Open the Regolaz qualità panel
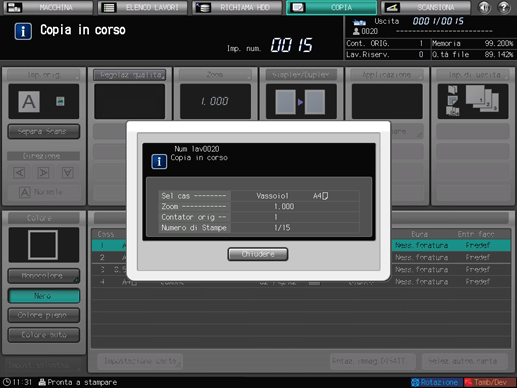Image resolution: width=517 pixels, height=388 pixels. 130,75
